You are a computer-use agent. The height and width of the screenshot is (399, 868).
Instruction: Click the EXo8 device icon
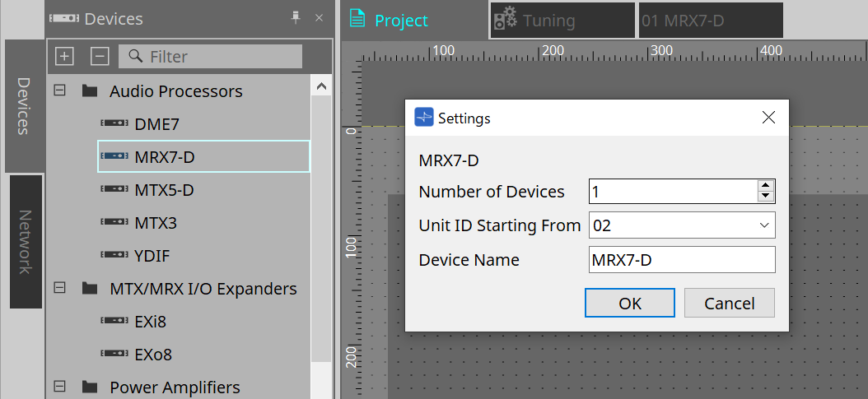[x=114, y=353]
